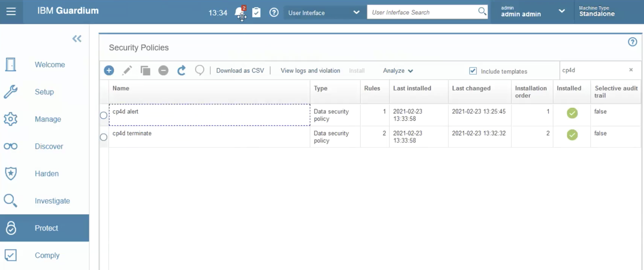Navigate to the Welcome section

coord(50,65)
